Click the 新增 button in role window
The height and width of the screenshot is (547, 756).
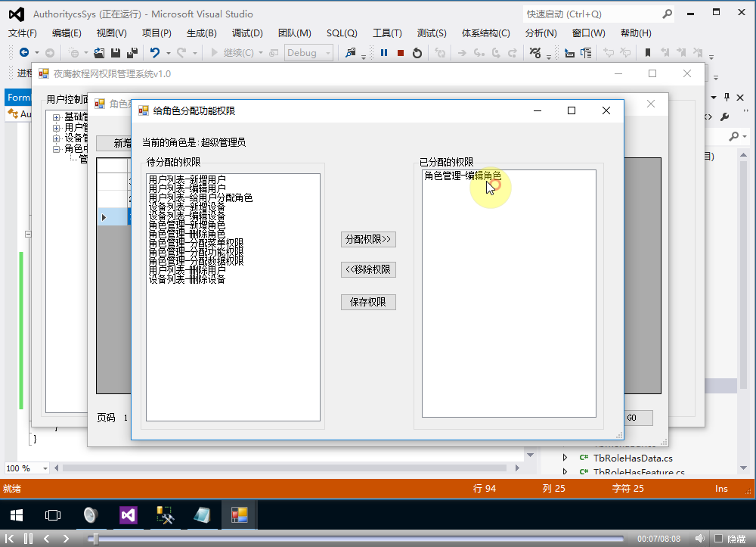click(114, 143)
